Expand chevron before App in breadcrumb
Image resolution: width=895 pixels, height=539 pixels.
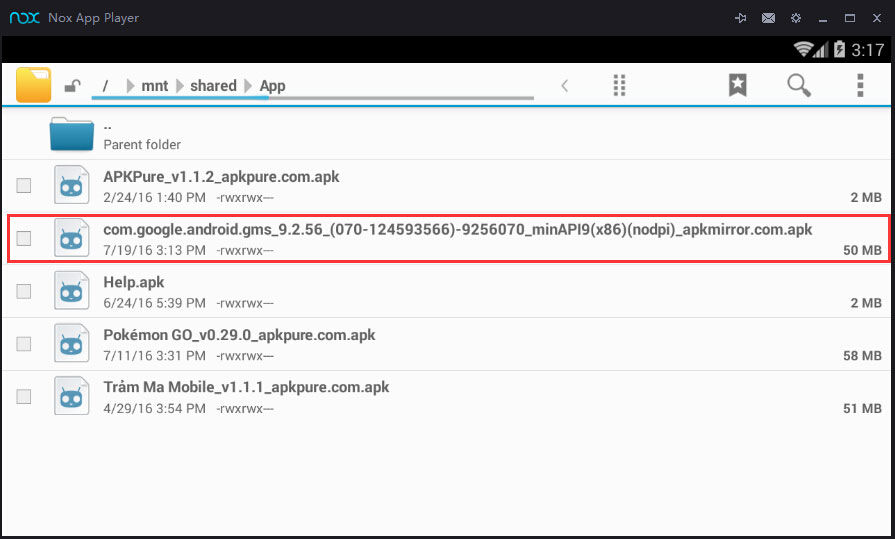pyautogui.click(x=248, y=86)
